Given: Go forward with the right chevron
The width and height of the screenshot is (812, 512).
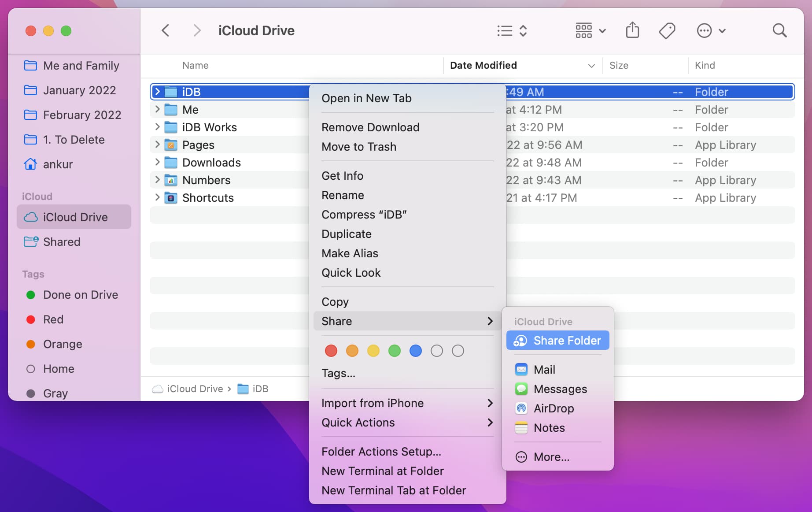Looking at the screenshot, I should pos(197,31).
